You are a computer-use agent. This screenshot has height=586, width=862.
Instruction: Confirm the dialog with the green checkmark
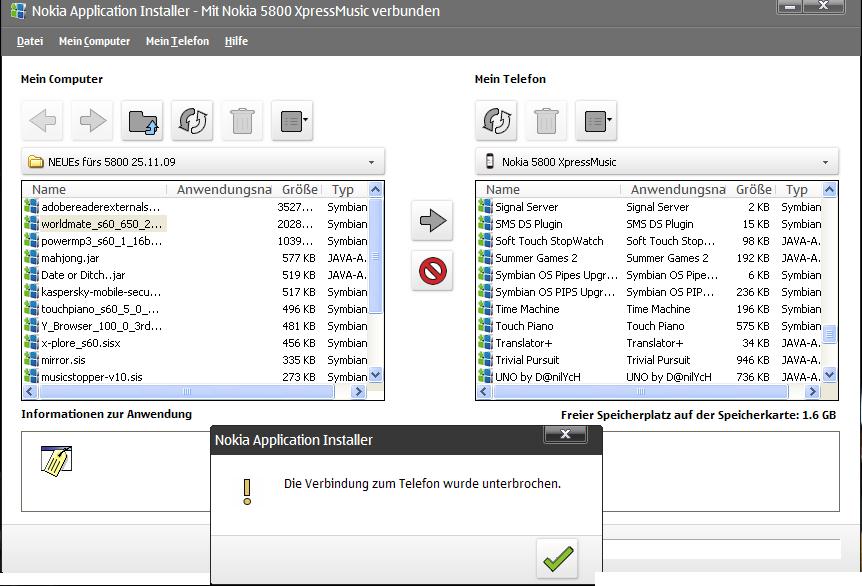tap(557, 559)
